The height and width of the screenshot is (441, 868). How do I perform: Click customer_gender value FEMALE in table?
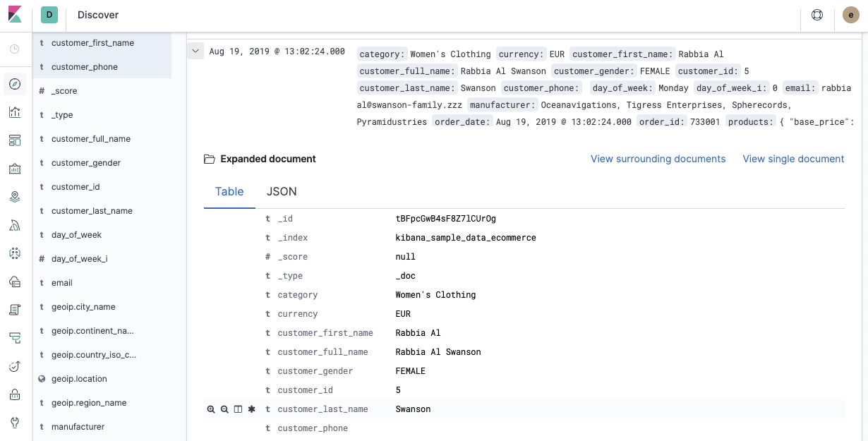coord(410,371)
